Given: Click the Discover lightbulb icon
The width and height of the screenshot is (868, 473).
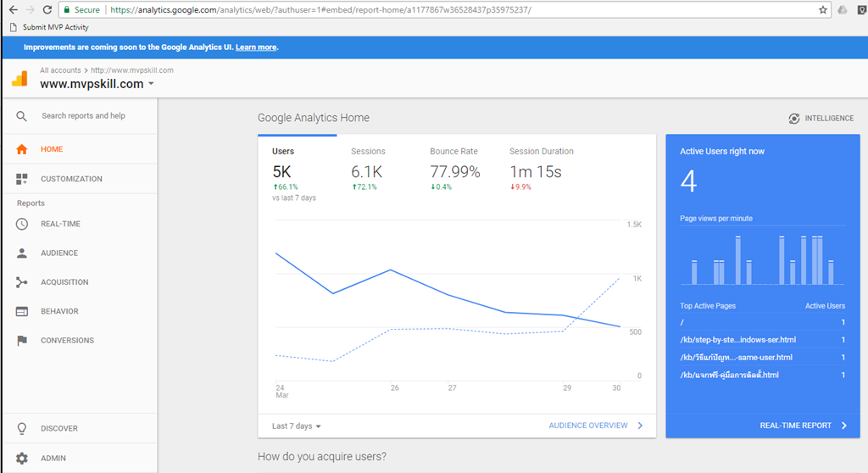Looking at the screenshot, I should pyautogui.click(x=21, y=428).
